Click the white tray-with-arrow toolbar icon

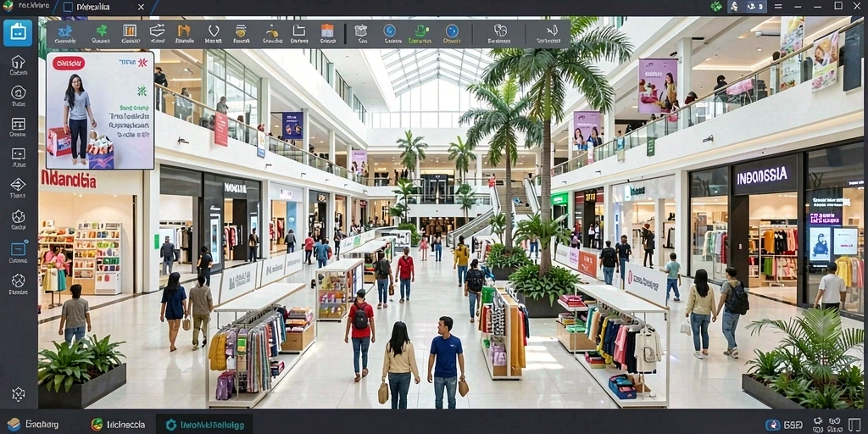[157, 30]
